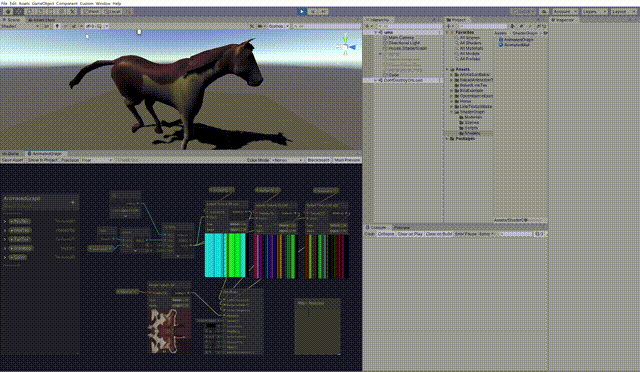Click the Pause button
The height and width of the screenshot is (372, 640).
pos(313,12)
